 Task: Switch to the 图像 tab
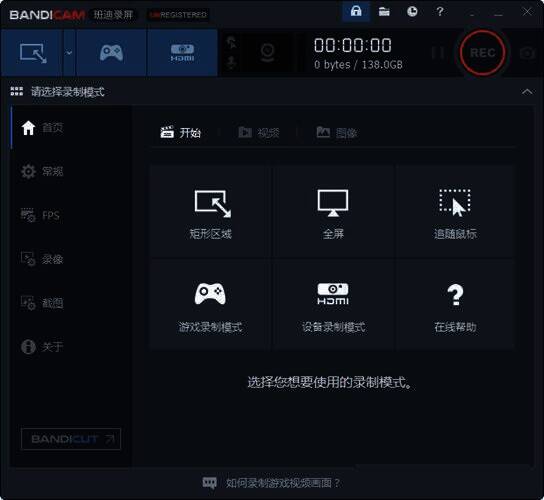tap(337, 132)
